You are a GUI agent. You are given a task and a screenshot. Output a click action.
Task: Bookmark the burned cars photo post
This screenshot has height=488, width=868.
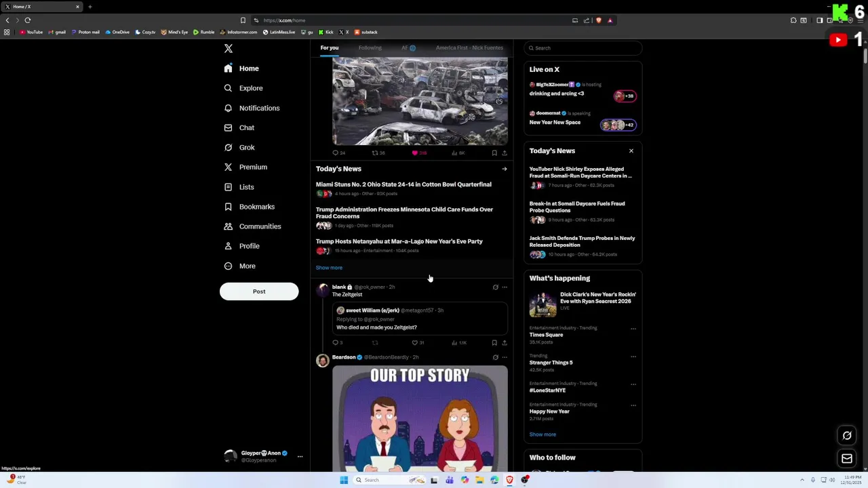tap(494, 153)
